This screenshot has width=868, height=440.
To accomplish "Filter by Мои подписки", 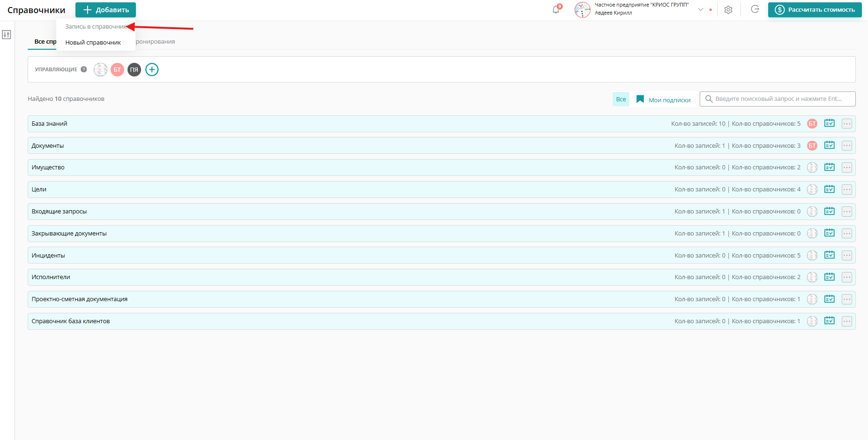I will coord(663,99).
